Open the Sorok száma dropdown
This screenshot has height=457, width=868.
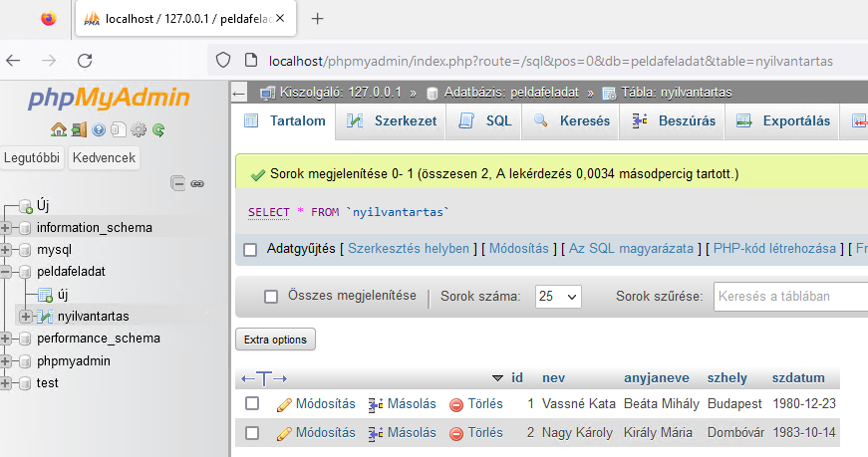(x=558, y=296)
